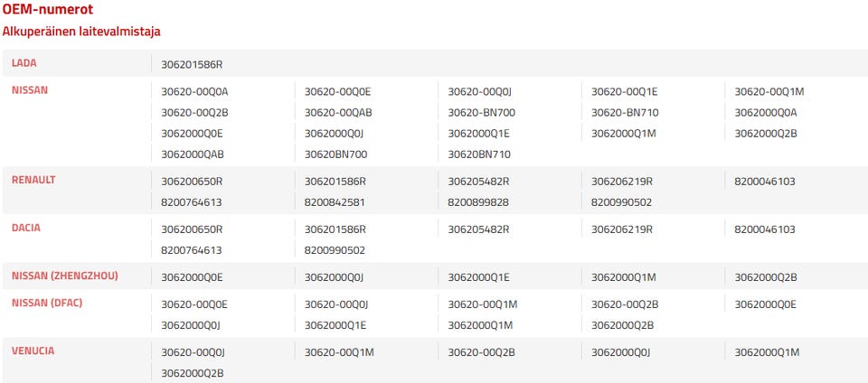Click the OEM-numerot heading
This screenshot has height=383, width=868.
[x=48, y=10]
